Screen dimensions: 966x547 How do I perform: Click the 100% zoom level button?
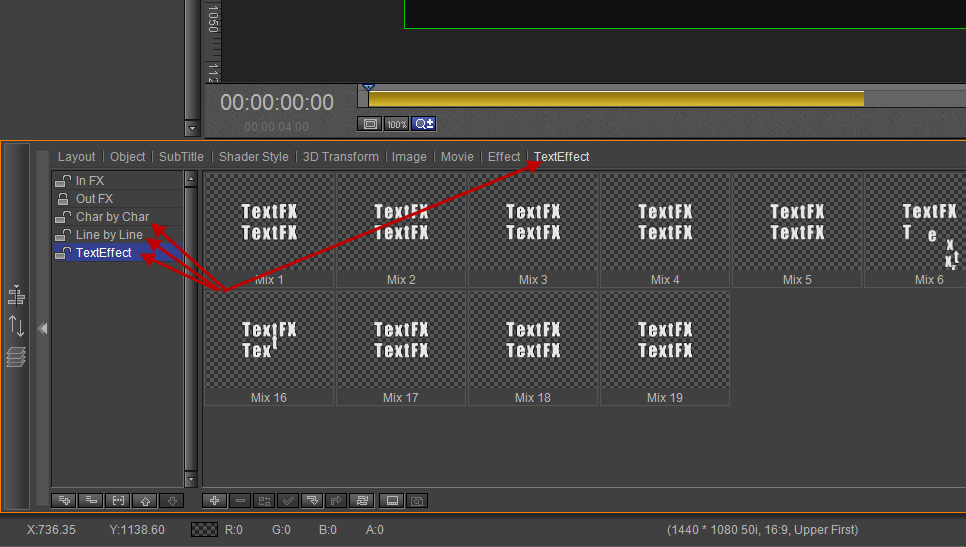[397, 124]
